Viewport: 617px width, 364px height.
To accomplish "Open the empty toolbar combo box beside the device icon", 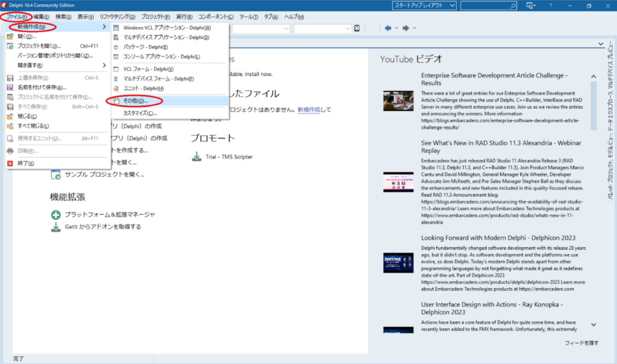I will [322, 28].
